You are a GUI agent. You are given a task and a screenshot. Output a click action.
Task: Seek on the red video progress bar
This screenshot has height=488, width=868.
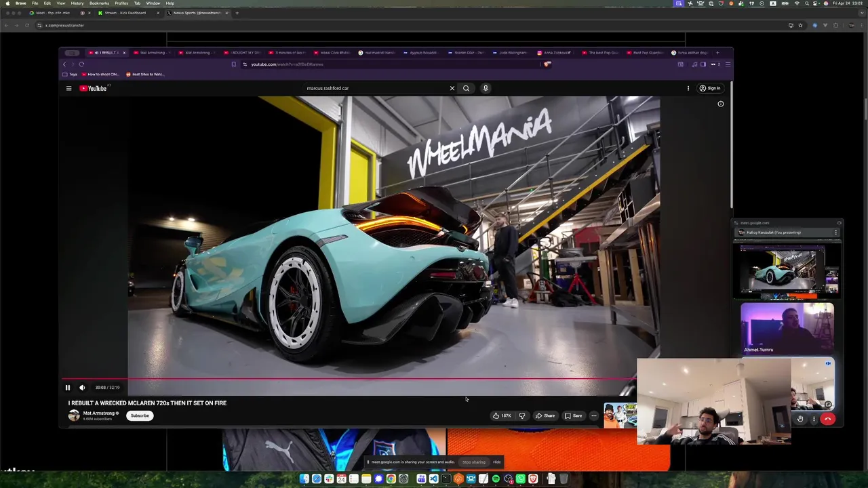pos(349,379)
